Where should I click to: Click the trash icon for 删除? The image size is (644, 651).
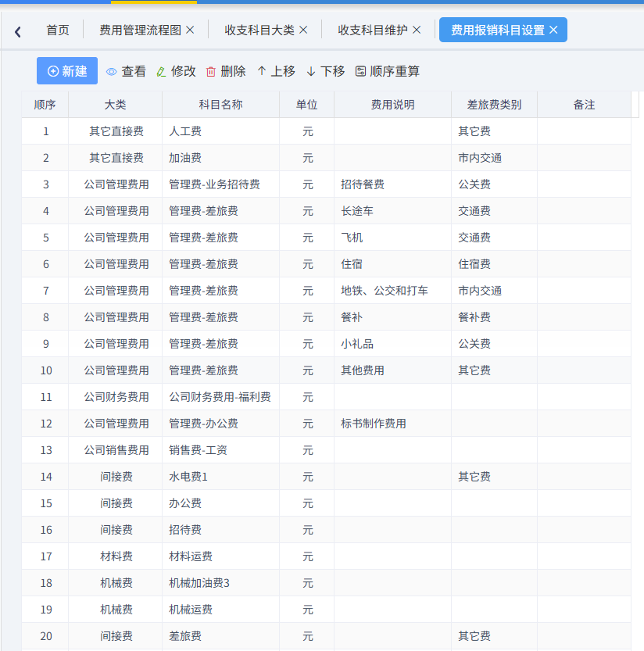coord(209,70)
